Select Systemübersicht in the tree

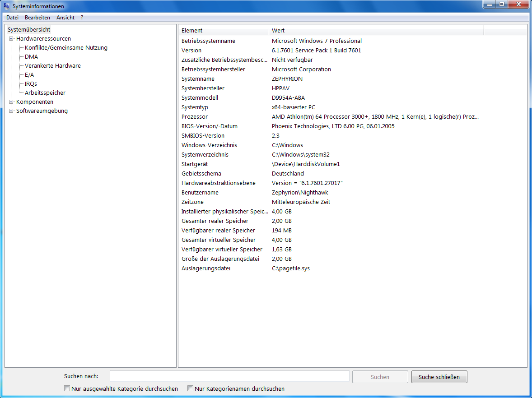[x=29, y=29]
